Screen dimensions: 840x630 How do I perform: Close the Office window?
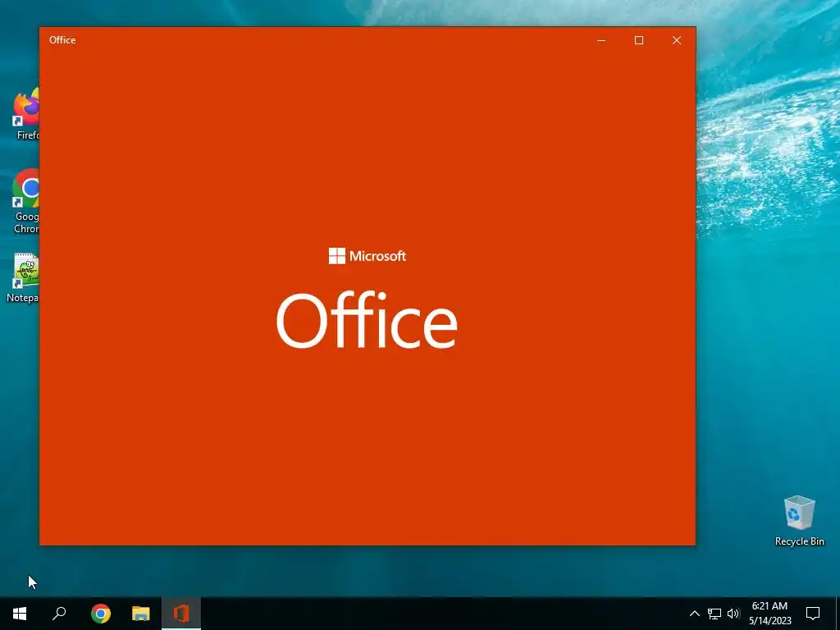pyautogui.click(x=677, y=40)
